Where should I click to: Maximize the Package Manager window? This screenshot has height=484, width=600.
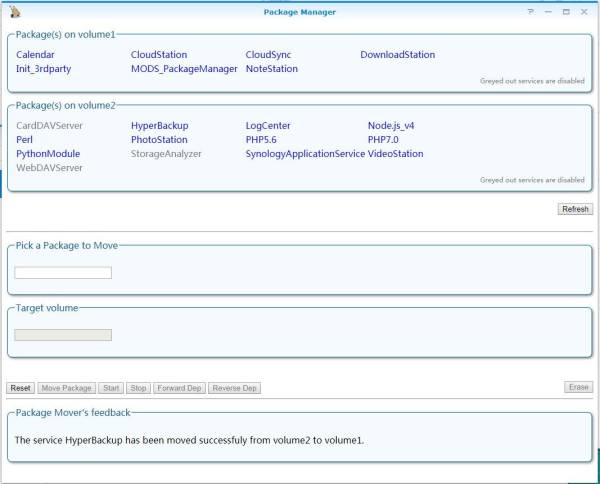566,12
